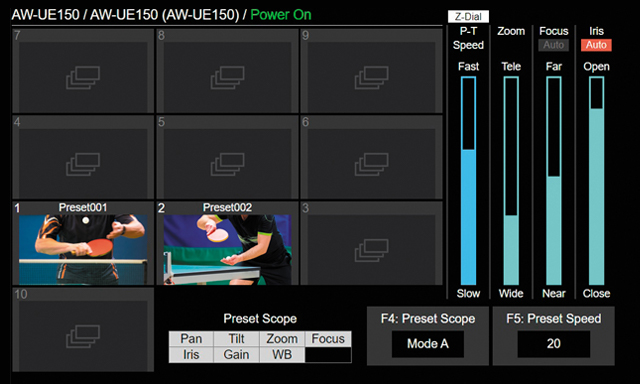The width and height of the screenshot is (640, 384).
Task: Select empty preset slot 7
Action: (x=83, y=71)
